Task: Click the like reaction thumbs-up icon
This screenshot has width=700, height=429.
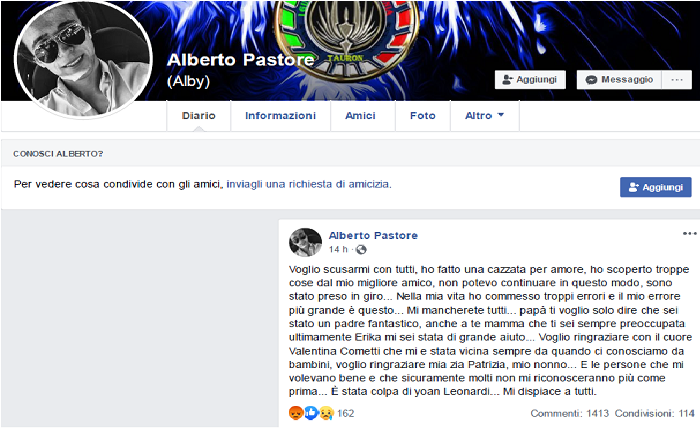Action: pos(311,413)
